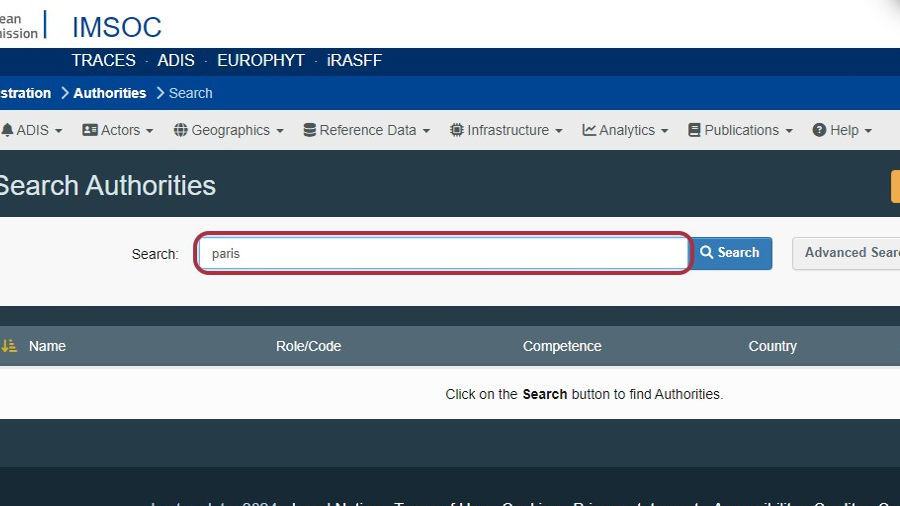Switch to EUROPHYT module
Screen dimensions: 900x506
[261, 60]
